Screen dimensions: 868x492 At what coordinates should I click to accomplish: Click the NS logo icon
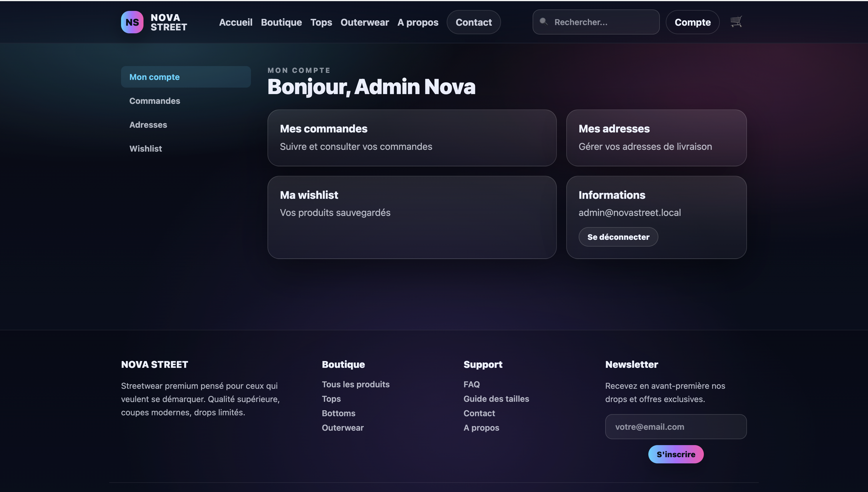click(132, 22)
